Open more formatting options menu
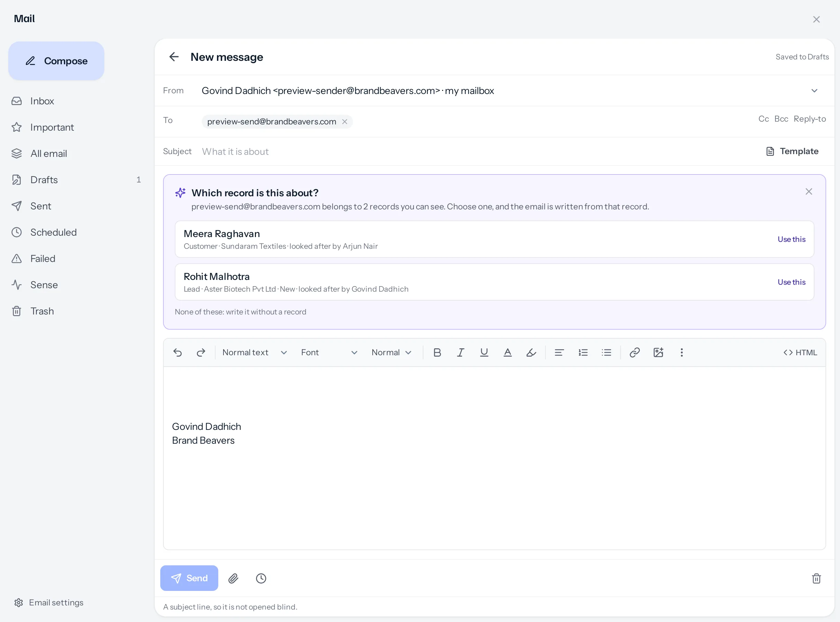 point(681,352)
